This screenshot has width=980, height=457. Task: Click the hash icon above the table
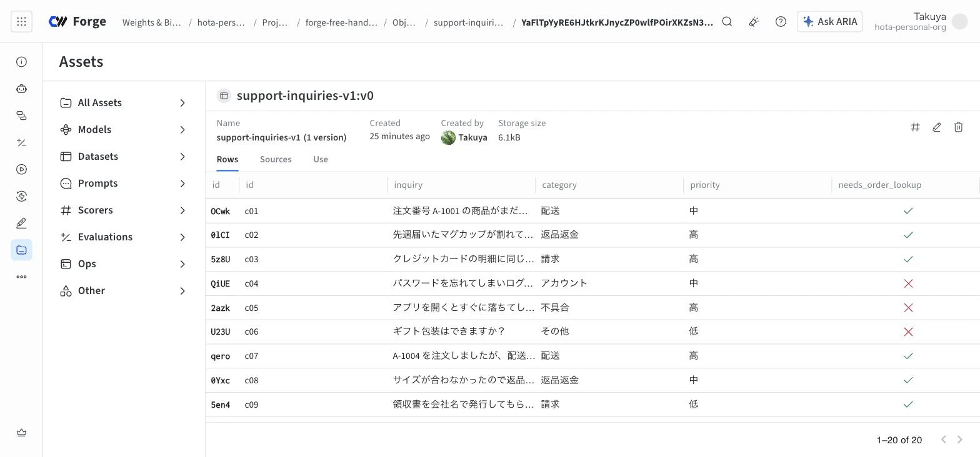click(x=915, y=127)
